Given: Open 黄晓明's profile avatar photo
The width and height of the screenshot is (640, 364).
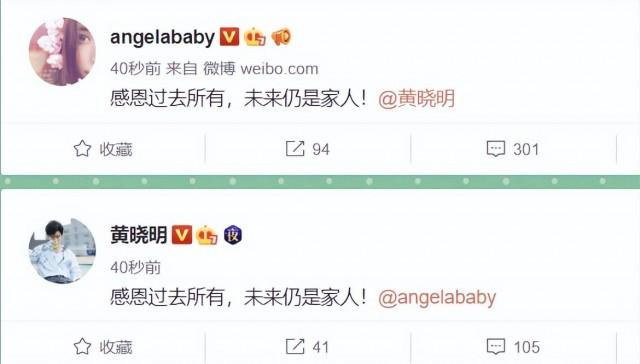Looking at the screenshot, I should click(62, 251).
